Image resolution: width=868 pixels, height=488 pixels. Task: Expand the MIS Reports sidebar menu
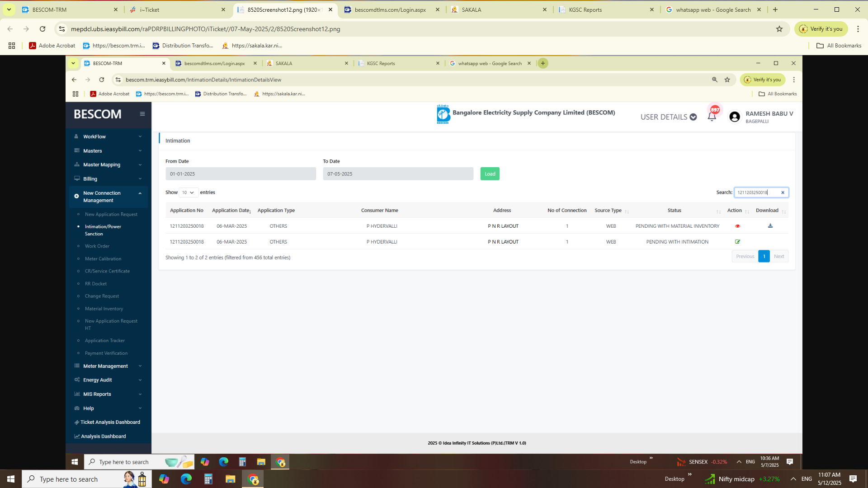[108, 394]
